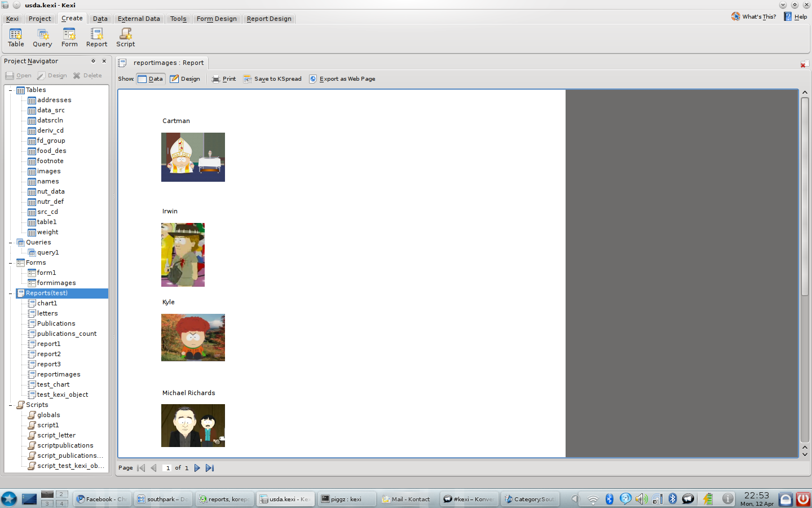Click the Irwin image thumbnail

point(183,255)
